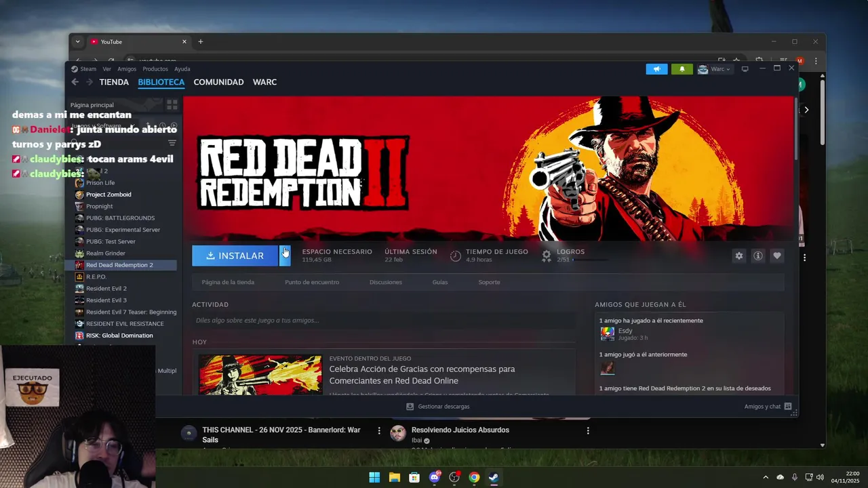The height and width of the screenshot is (488, 868).
Task: Click the INSTALAR button
Action: [x=235, y=256]
